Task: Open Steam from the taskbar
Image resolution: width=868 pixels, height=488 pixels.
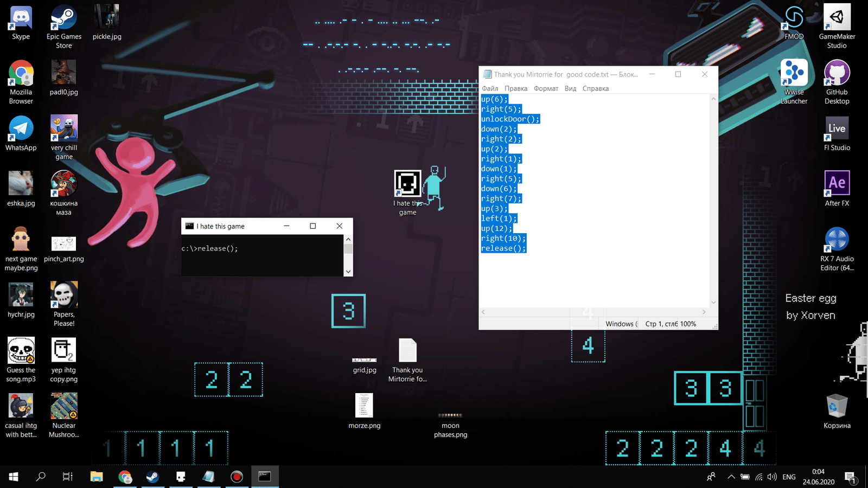Action: click(x=152, y=477)
